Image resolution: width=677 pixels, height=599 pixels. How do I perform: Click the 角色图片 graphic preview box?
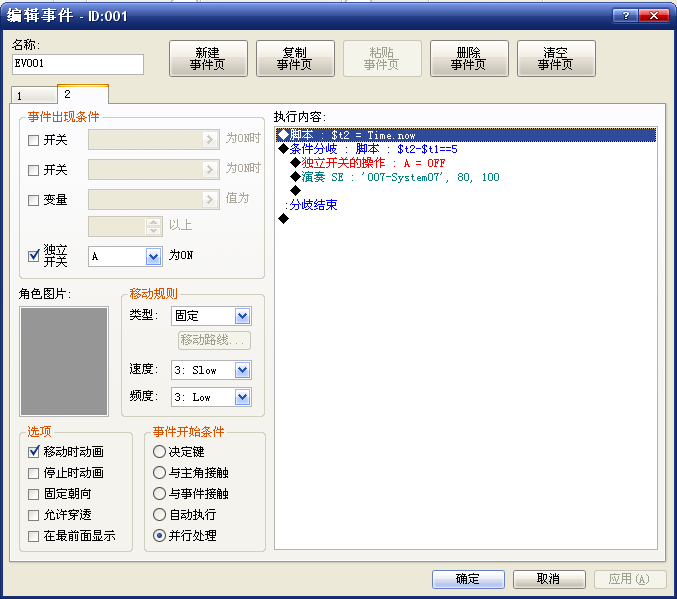(x=64, y=361)
